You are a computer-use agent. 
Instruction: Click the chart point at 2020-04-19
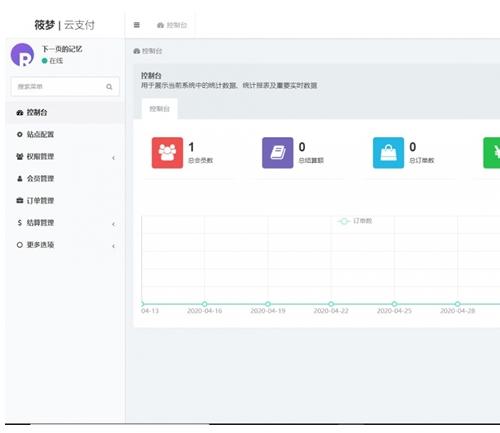tap(268, 304)
